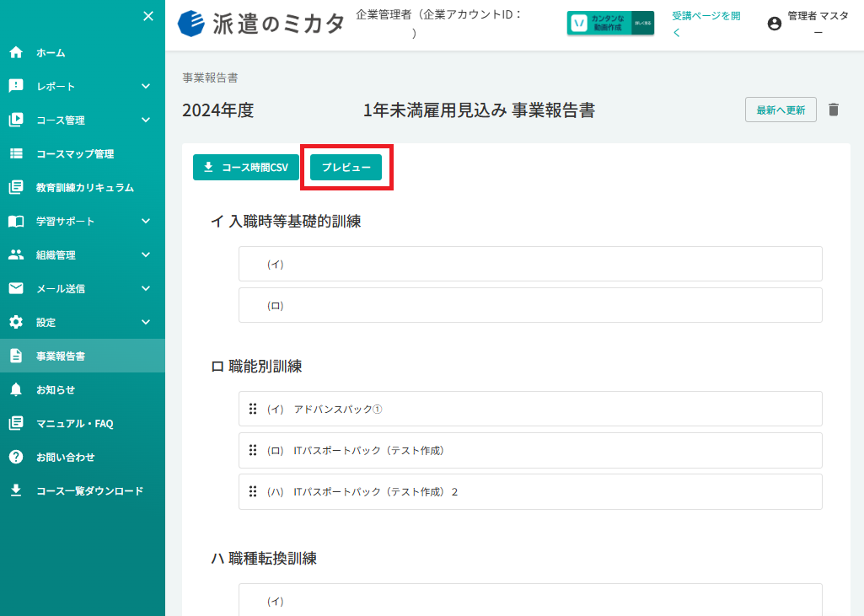The image size is (864, 616).
Task: Open the 受講ページを開く link
Action: [x=706, y=24]
